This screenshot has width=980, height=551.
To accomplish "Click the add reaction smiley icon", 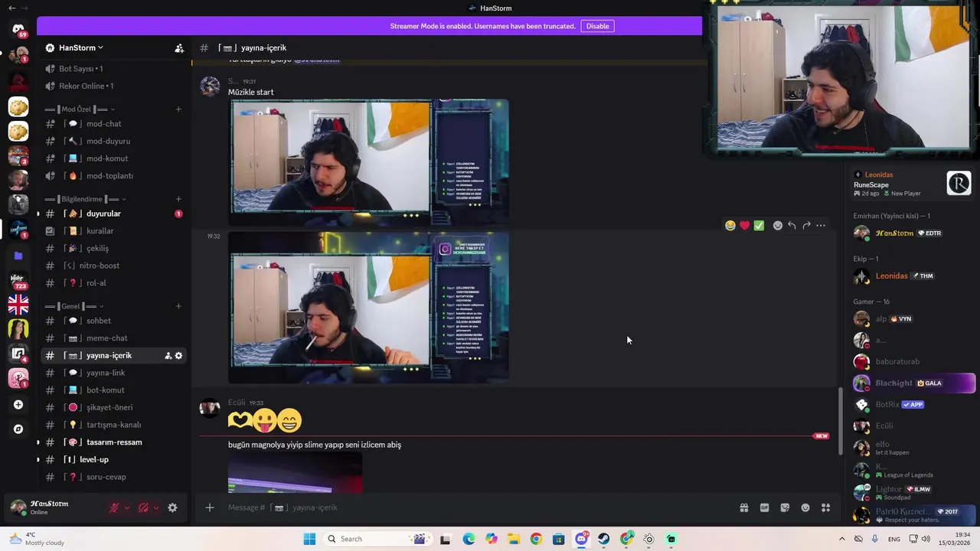I will tap(777, 226).
